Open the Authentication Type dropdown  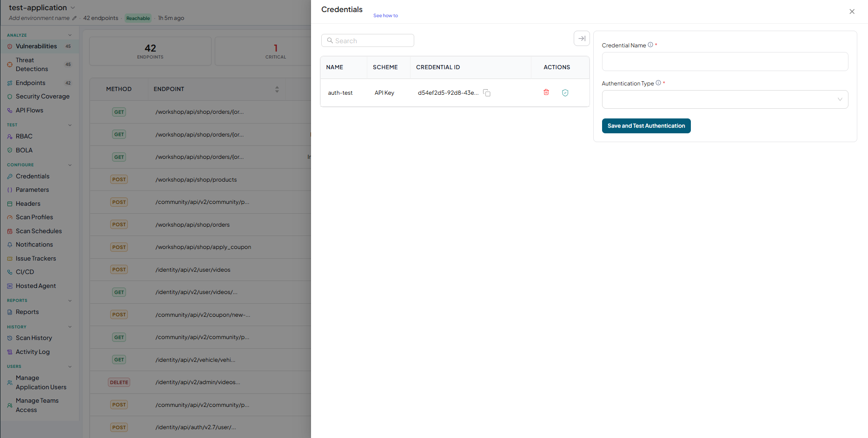pos(725,99)
